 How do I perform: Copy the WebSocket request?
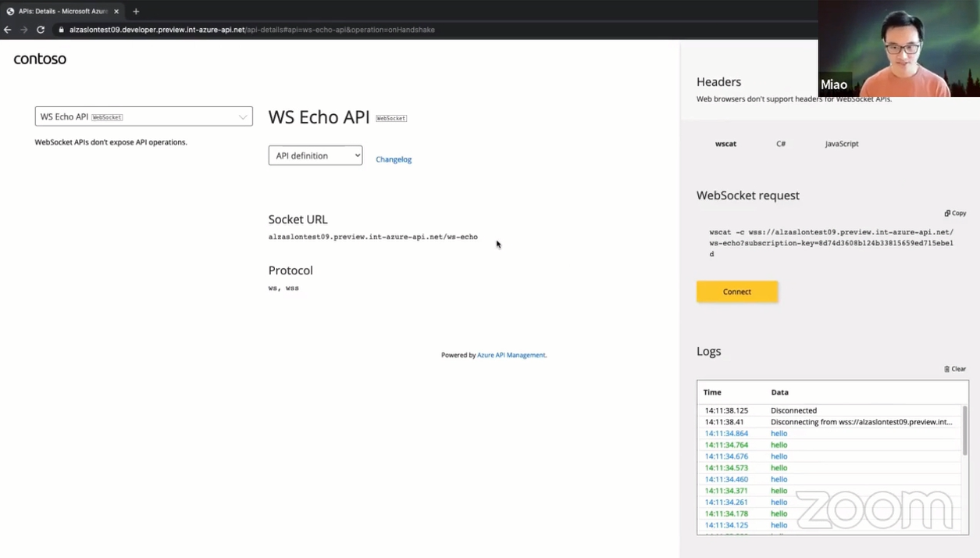[x=955, y=213]
